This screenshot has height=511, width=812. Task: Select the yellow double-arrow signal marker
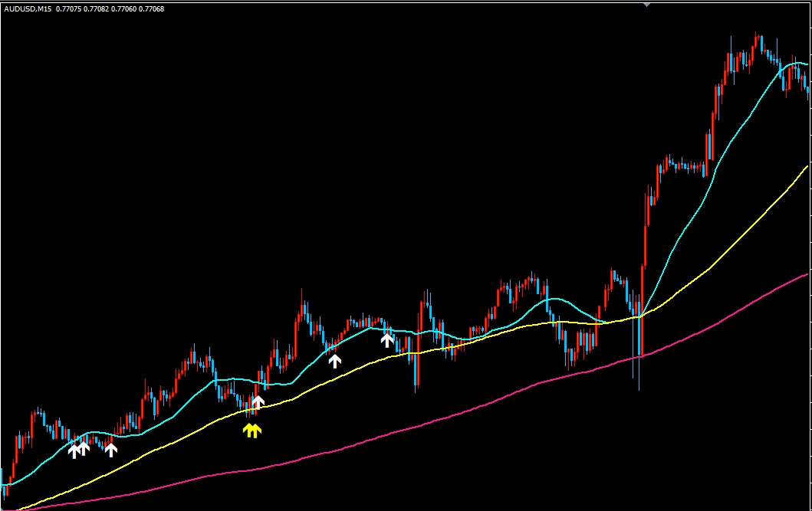[252, 431]
